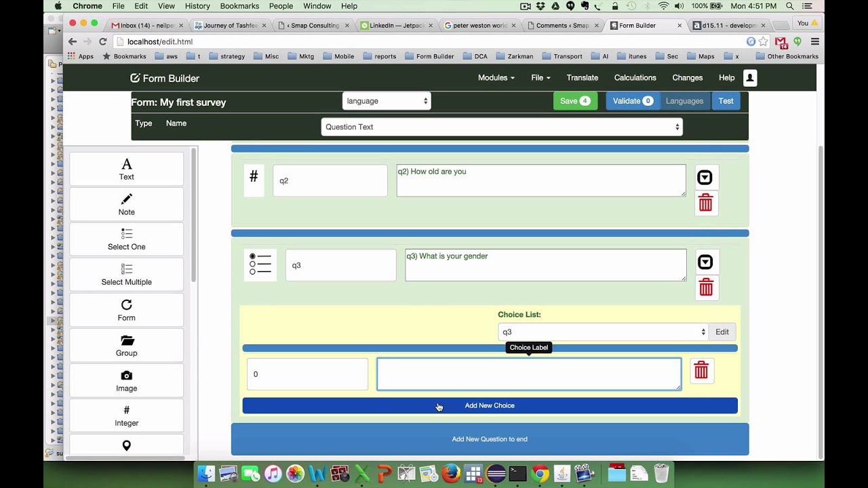Open the Form Builder bookmarks folder
Image resolution: width=868 pixels, height=488 pixels.
[429, 56]
